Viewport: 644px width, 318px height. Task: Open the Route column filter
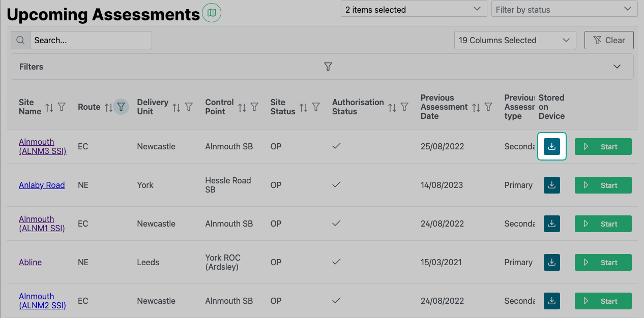(121, 107)
